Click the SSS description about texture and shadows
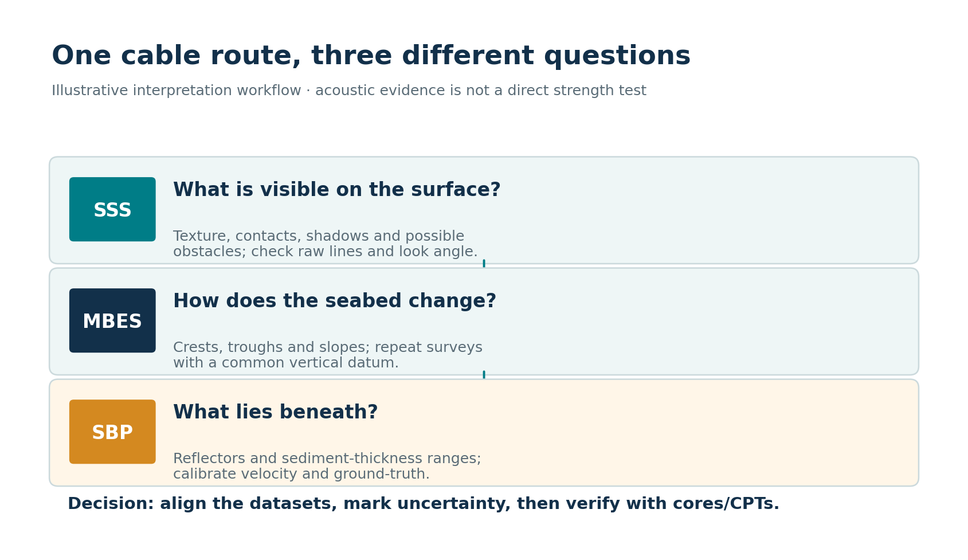 click(326, 244)
